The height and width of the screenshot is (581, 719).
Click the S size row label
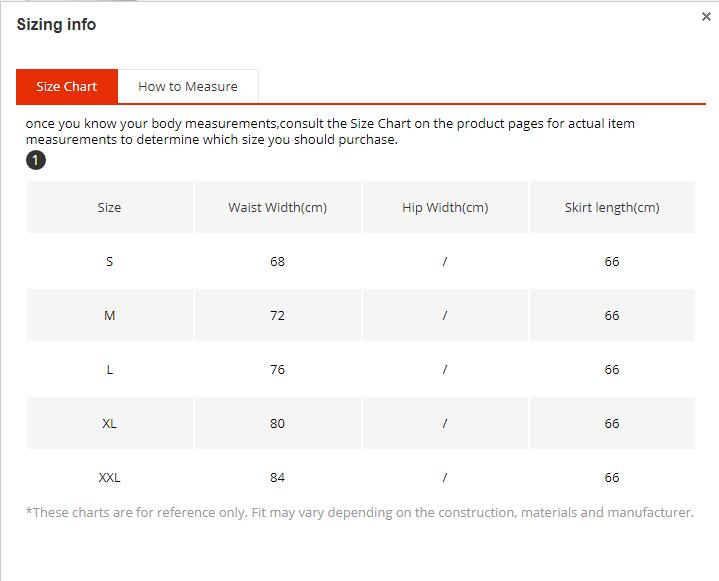[x=109, y=262]
